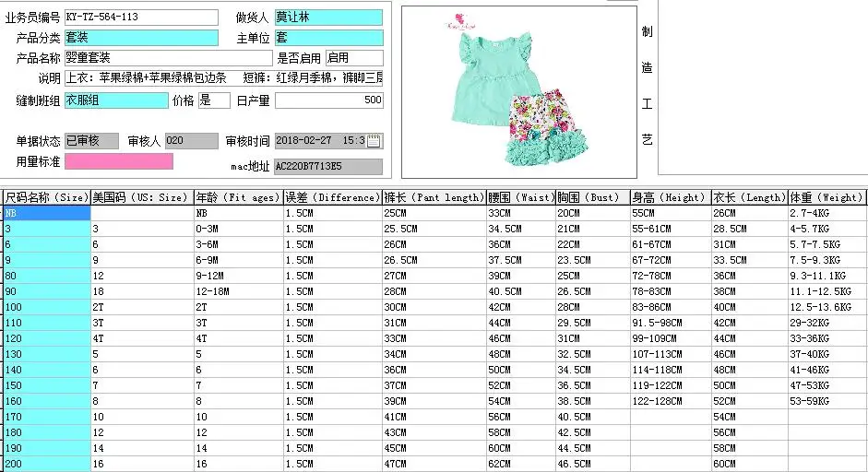This screenshot has height=472, width=868.
Task: Select the highlighted NB size cell
Action: (x=47, y=213)
